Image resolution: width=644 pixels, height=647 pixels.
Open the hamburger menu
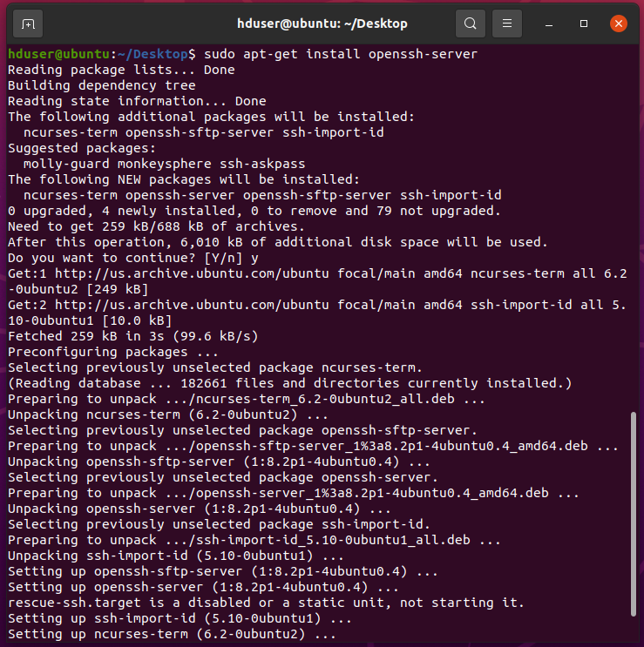[x=507, y=24]
